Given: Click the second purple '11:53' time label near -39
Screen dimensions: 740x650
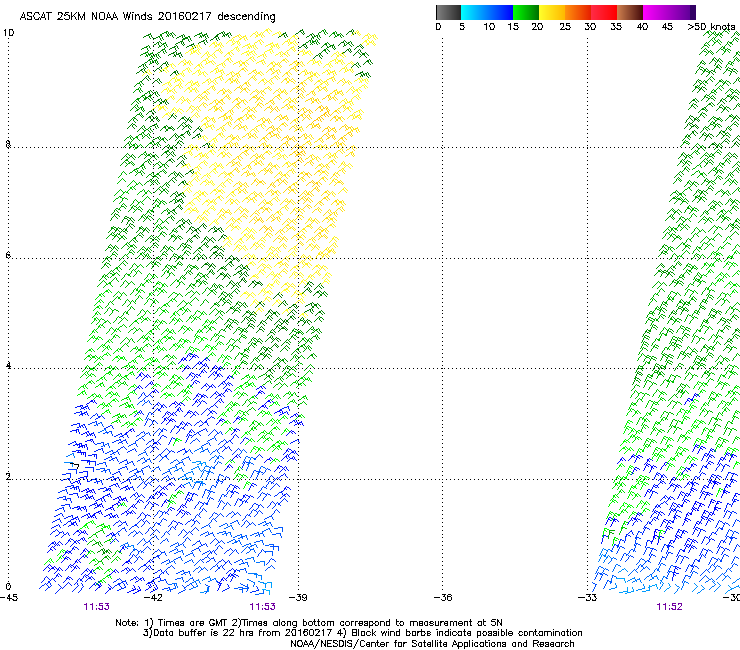Looking at the screenshot, I should click(262, 607).
